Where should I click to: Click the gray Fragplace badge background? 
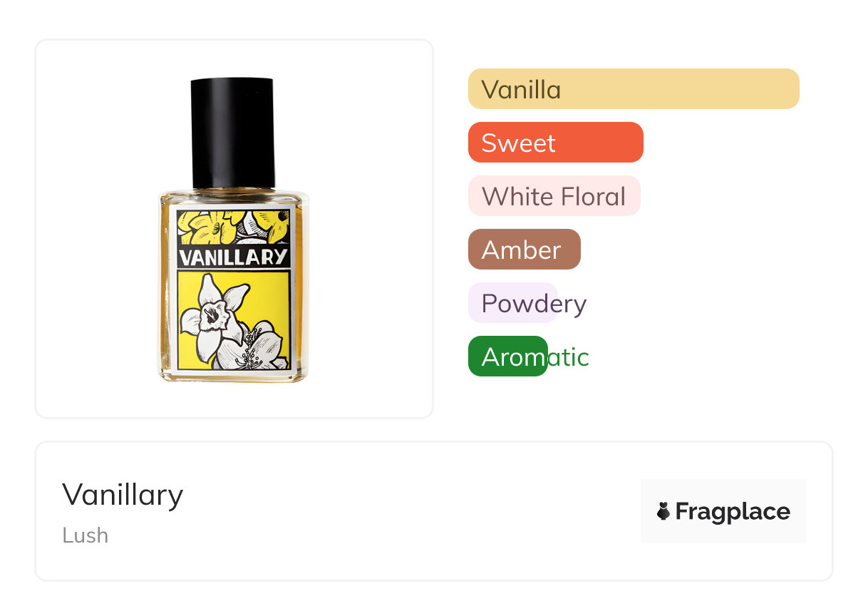pos(723,492)
